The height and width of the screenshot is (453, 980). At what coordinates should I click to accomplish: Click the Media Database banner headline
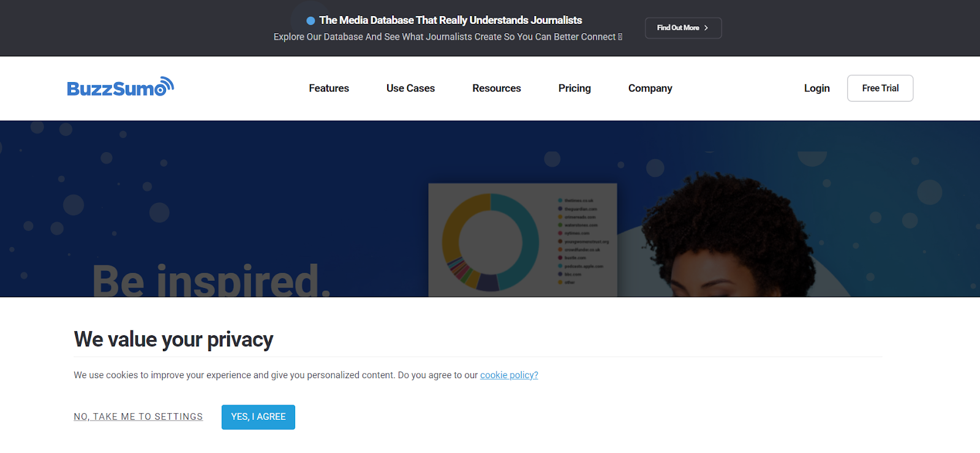(450, 20)
